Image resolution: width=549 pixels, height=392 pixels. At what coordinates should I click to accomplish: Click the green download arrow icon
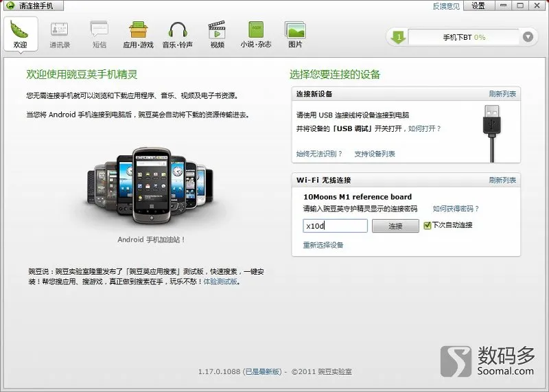(x=398, y=37)
